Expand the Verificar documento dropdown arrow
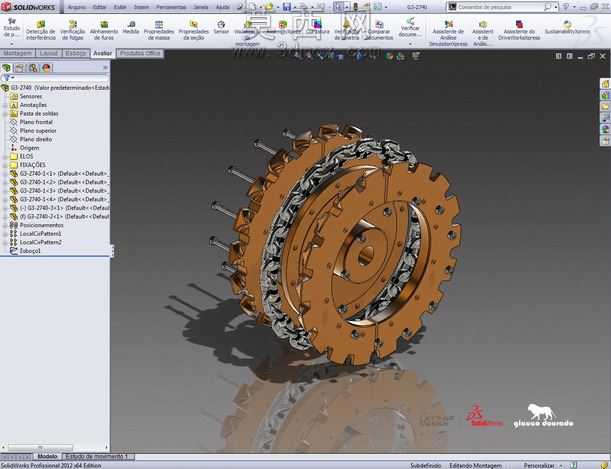The width and height of the screenshot is (611, 469). point(410,44)
